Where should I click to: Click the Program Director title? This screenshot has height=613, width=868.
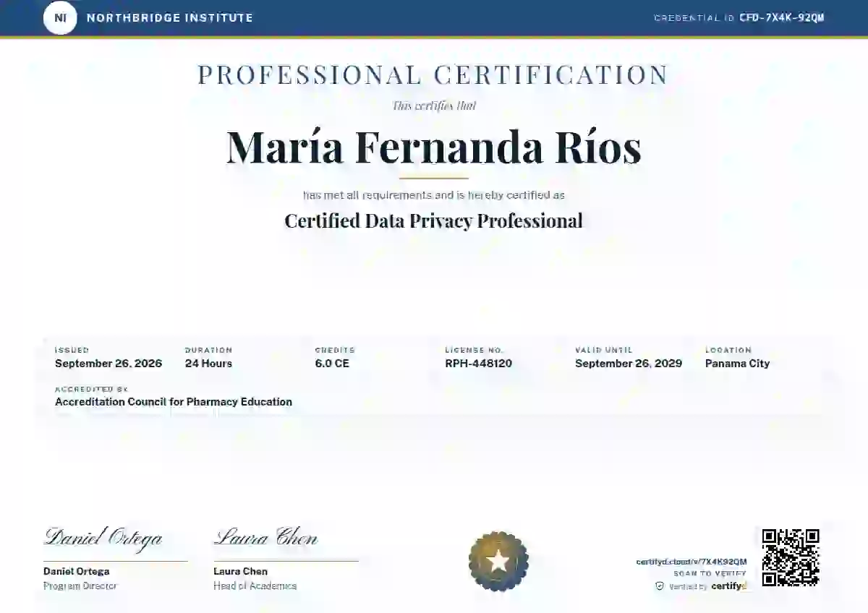click(x=80, y=586)
